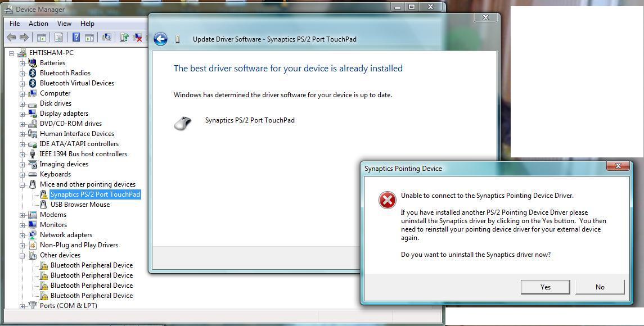Click the Forward arrow in Device Manager toolbar
The width and height of the screenshot is (644, 326).
[x=24, y=37]
